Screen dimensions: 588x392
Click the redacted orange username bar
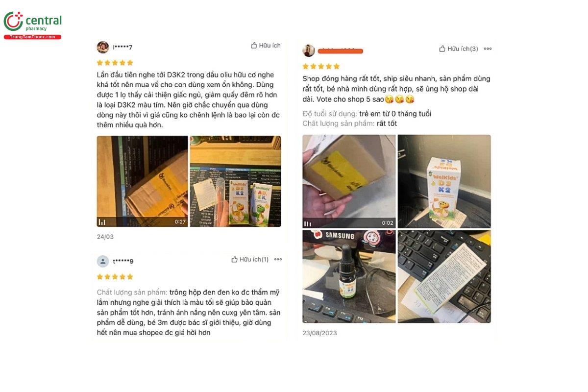pos(340,51)
